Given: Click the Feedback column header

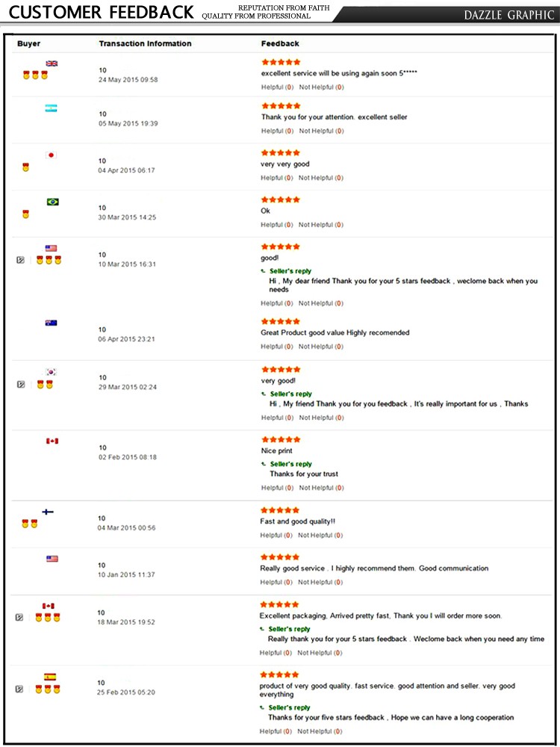Looking at the screenshot, I should coord(280,43).
